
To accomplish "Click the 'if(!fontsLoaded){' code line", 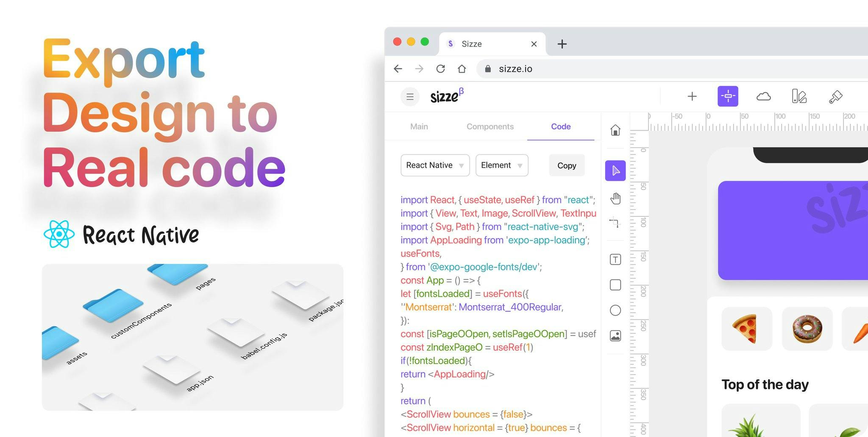I will [x=436, y=361].
